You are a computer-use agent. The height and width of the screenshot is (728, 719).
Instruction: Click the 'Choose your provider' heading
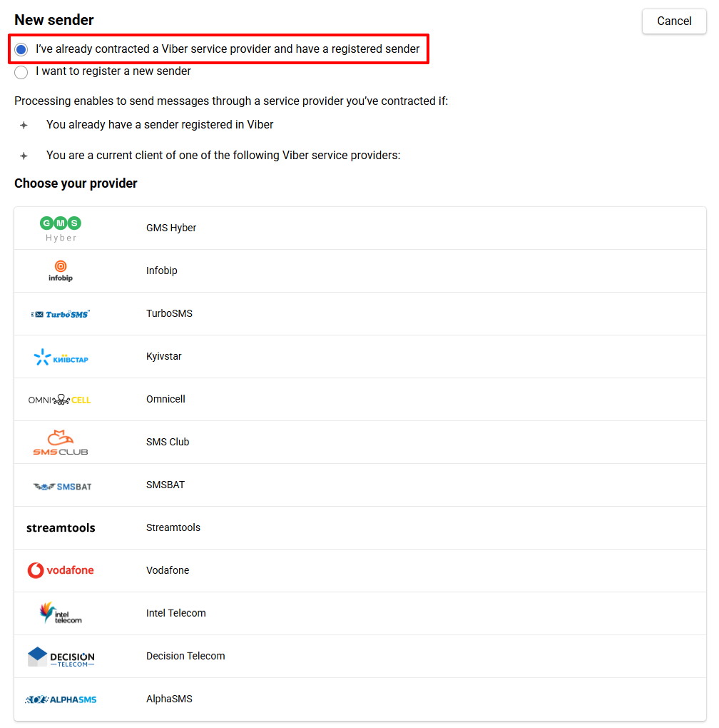[76, 184]
